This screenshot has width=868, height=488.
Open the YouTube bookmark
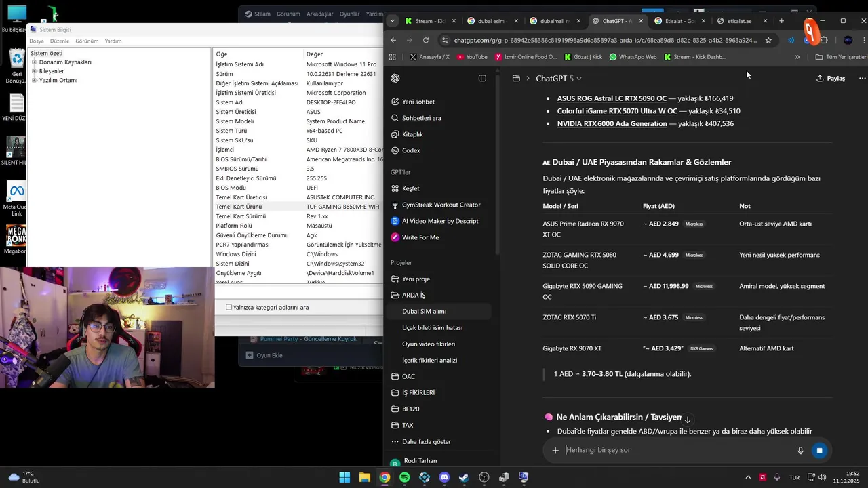coord(472,57)
